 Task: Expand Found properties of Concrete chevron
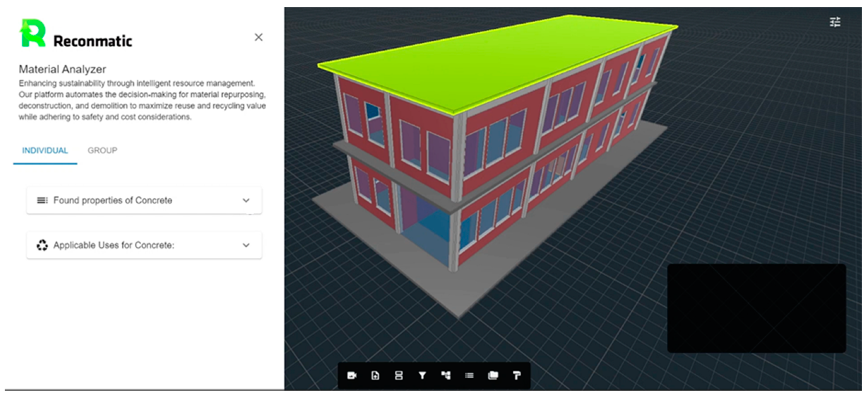click(x=246, y=200)
